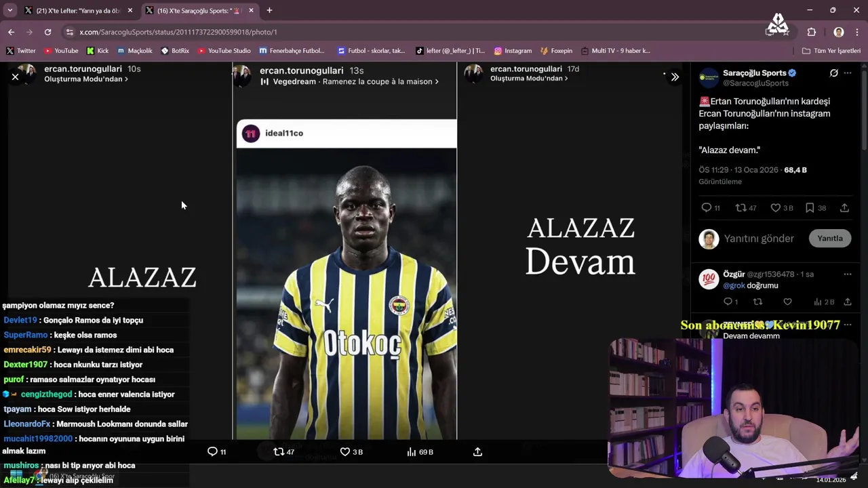Click share icon in side panel tweet actions
The height and width of the screenshot is (488, 868).
844,208
